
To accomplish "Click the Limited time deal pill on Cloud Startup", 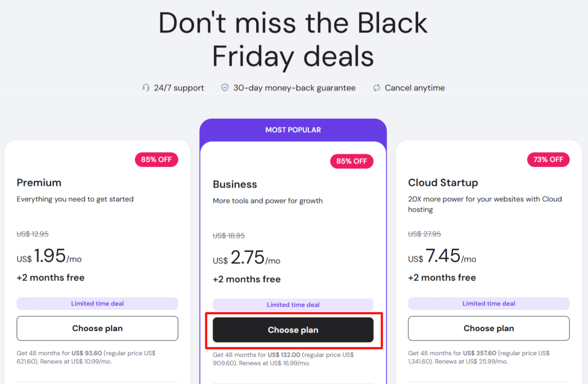I will [489, 303].
